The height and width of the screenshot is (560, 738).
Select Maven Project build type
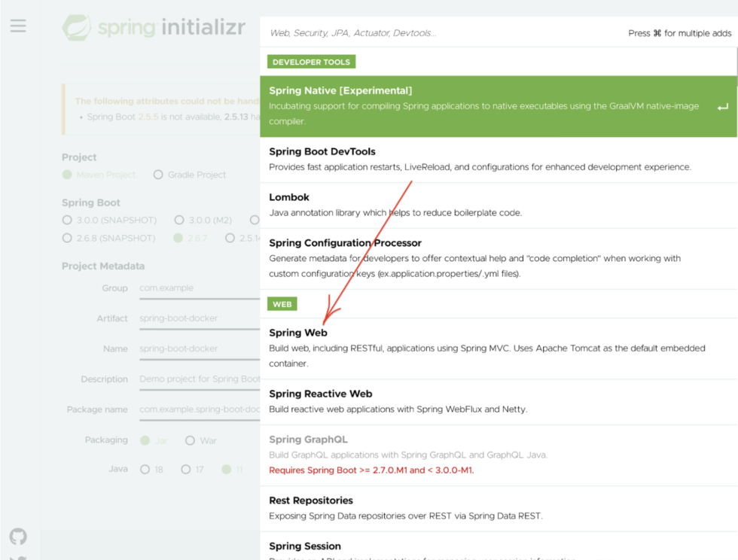click(69, 175)
